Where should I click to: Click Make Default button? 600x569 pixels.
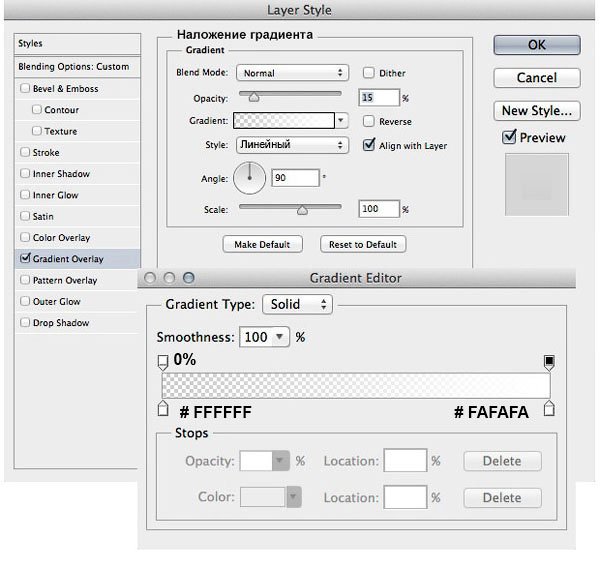pyautogui.click(x=262, y=244)
